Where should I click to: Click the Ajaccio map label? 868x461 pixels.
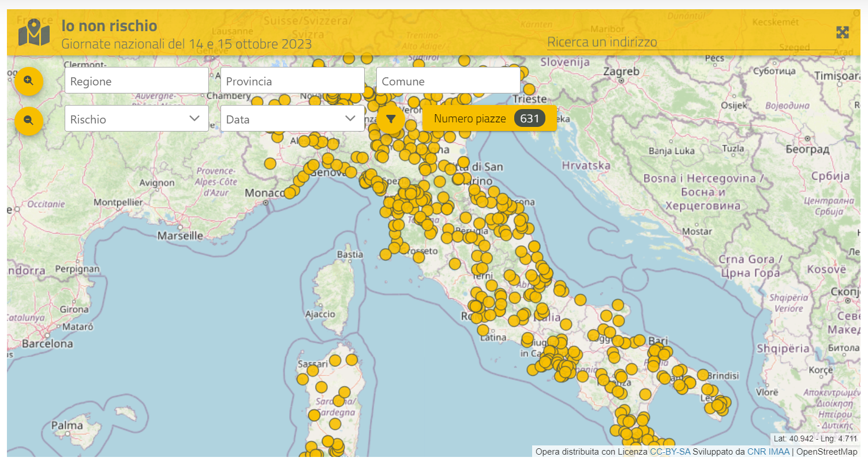[320, 314]
